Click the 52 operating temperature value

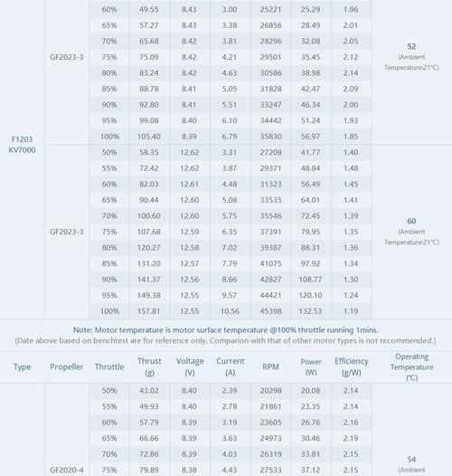411,46
